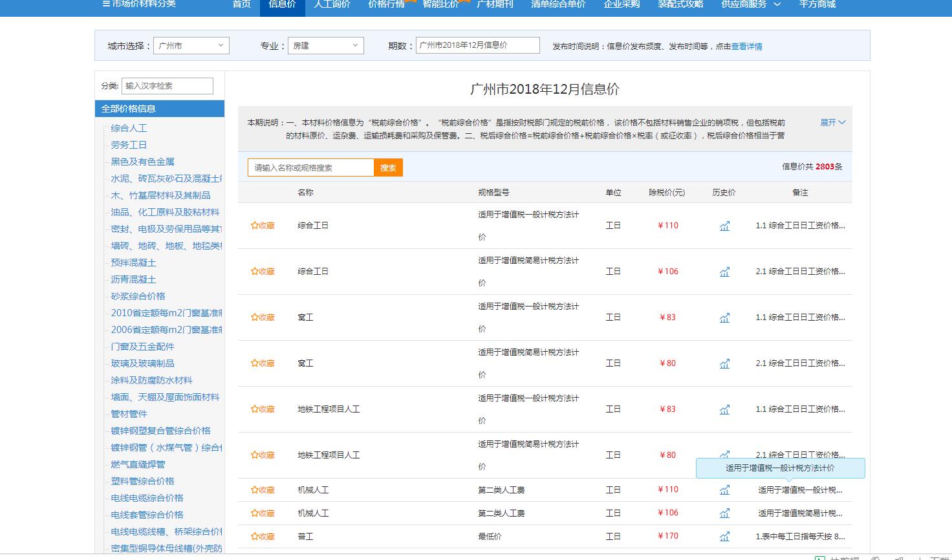Open the 清单综合单价 tab
This screenshot has width=952, height=560.
point(558,4)
